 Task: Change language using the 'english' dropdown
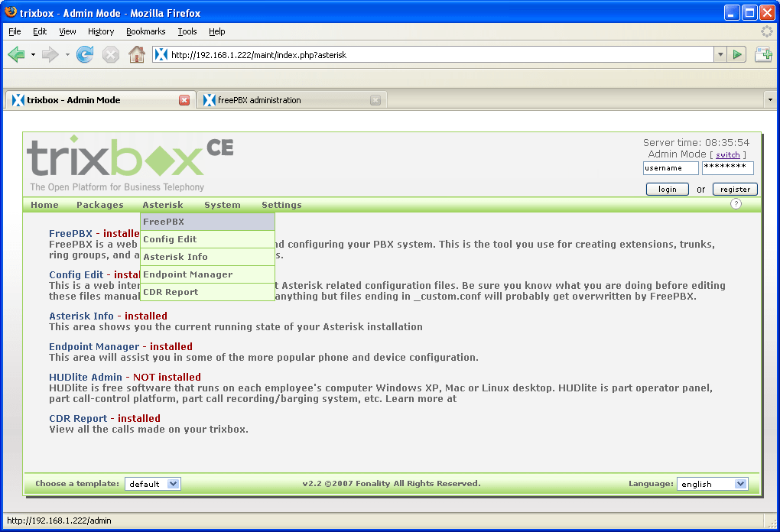[711, 483]
